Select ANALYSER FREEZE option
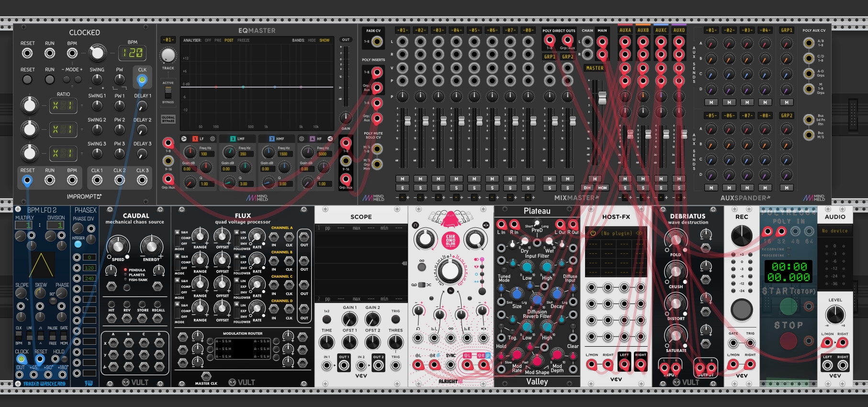The width and height of the screenshot is (868, 407). click(x=243, y=40)
